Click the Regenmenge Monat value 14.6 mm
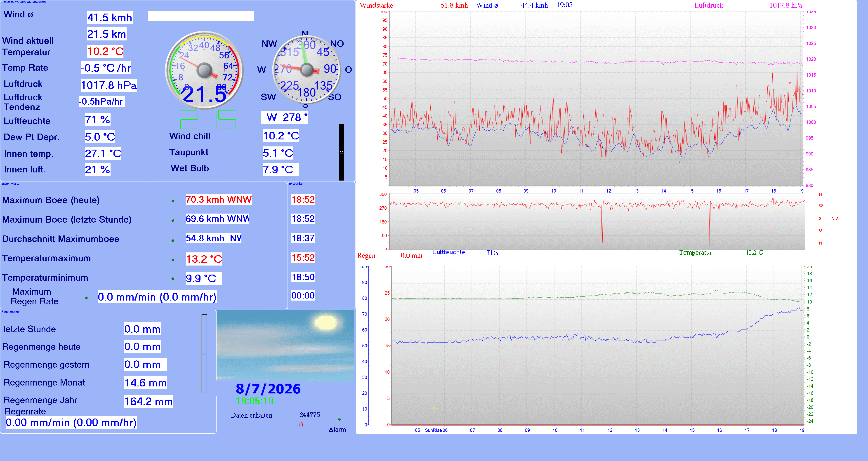 coord(146,383)
